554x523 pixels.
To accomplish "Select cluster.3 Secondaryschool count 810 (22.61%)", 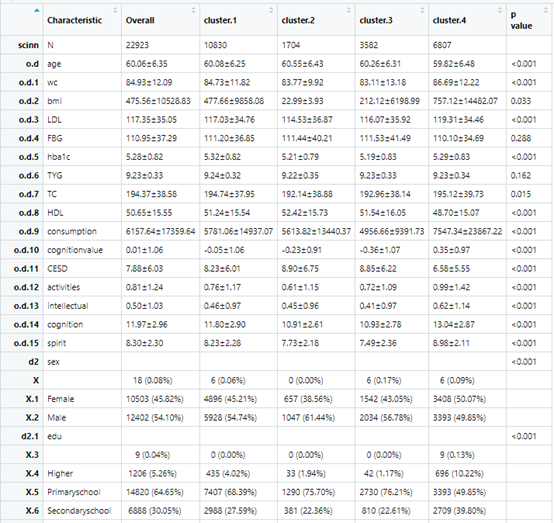I will click(386, 511).
